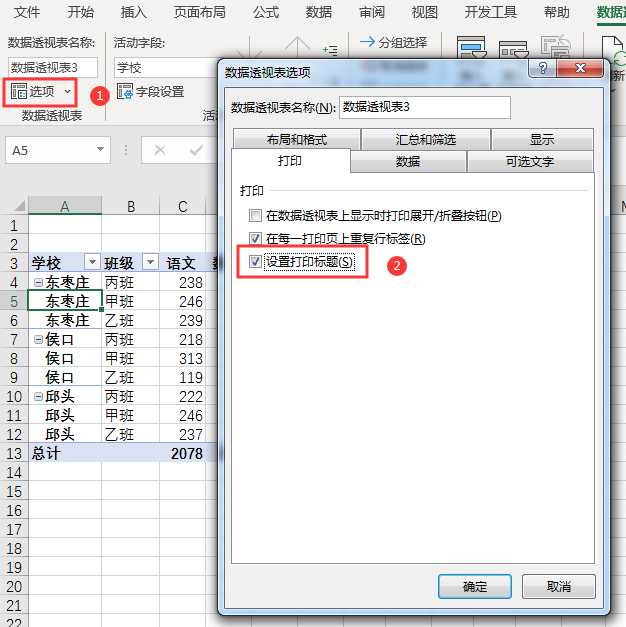Click the formula bar enter checkmark icon
Viewport: 626px width, 627px height.
(x=195, y=150)
